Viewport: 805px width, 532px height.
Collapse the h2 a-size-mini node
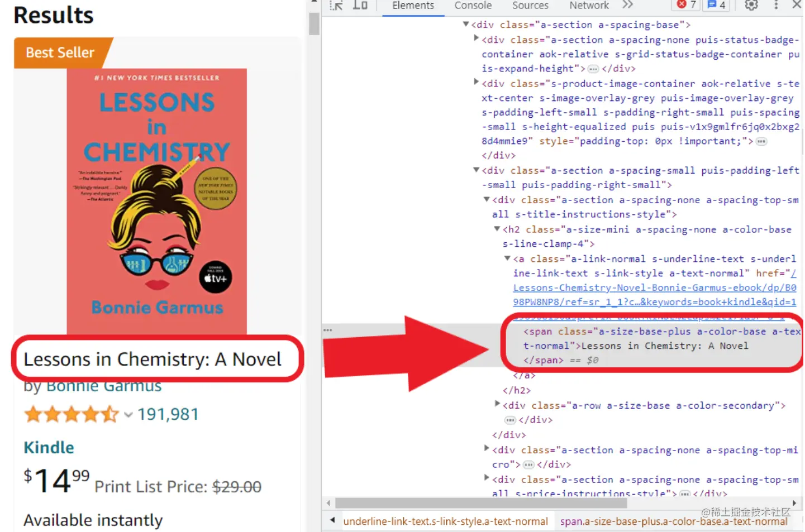pyautogui.click(x=497, y=229)
